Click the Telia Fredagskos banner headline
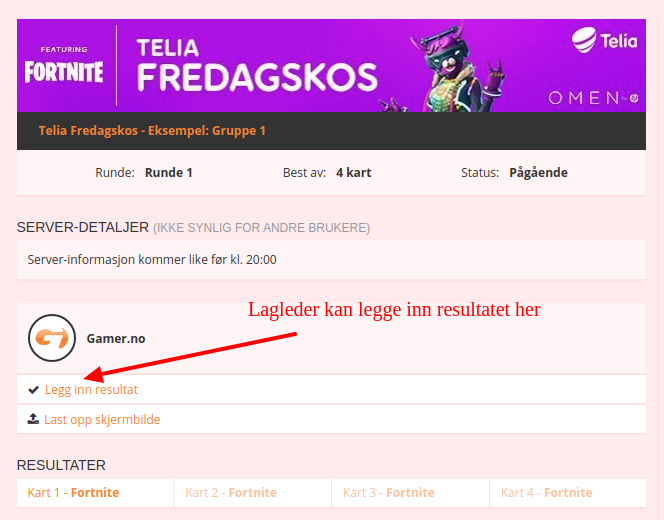Viewport: 664px width, 520px height. [257, 66]
